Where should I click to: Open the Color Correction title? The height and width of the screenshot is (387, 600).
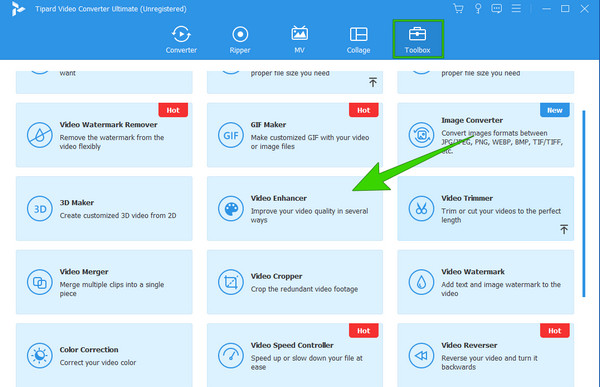pos(89,350)
